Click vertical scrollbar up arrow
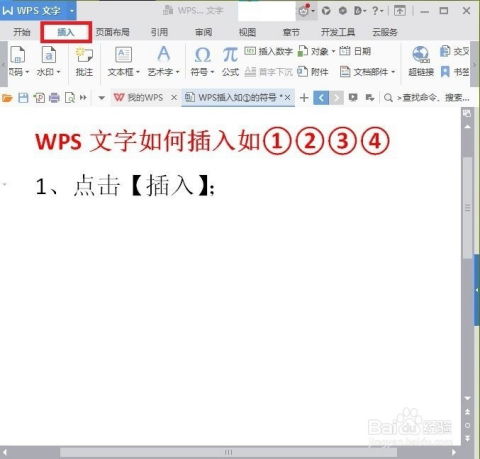This screenshot has width=480, height=459. click(x=468, y=127)
